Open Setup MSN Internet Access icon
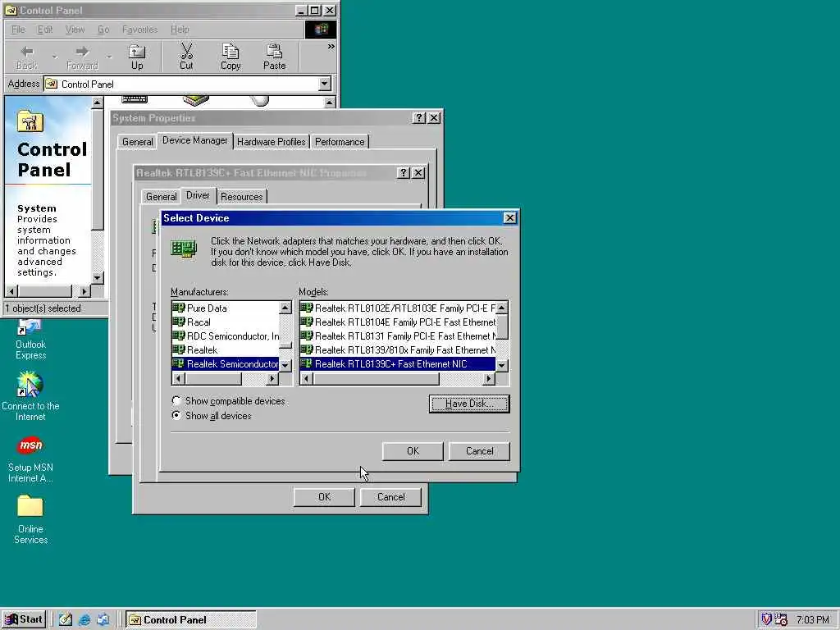Image resolution: width=840 pixels, height=630 pixels. point(30,459)
